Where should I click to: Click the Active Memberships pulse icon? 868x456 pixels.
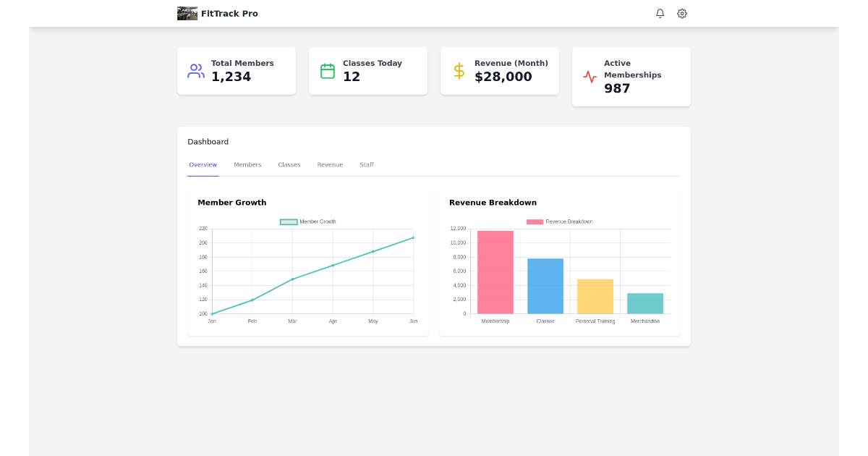click(x=590, y=76)
